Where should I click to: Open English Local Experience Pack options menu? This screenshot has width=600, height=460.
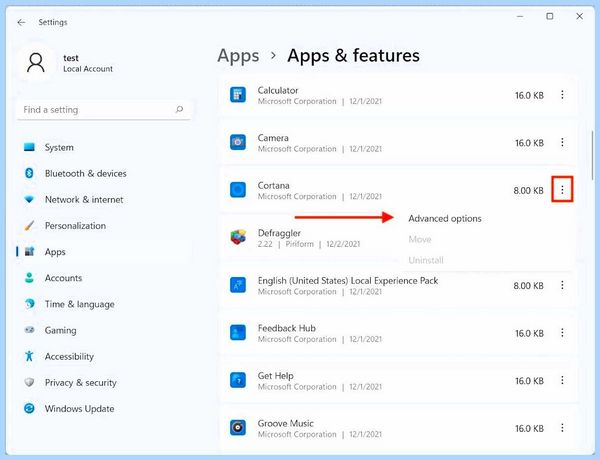[562, 285]
